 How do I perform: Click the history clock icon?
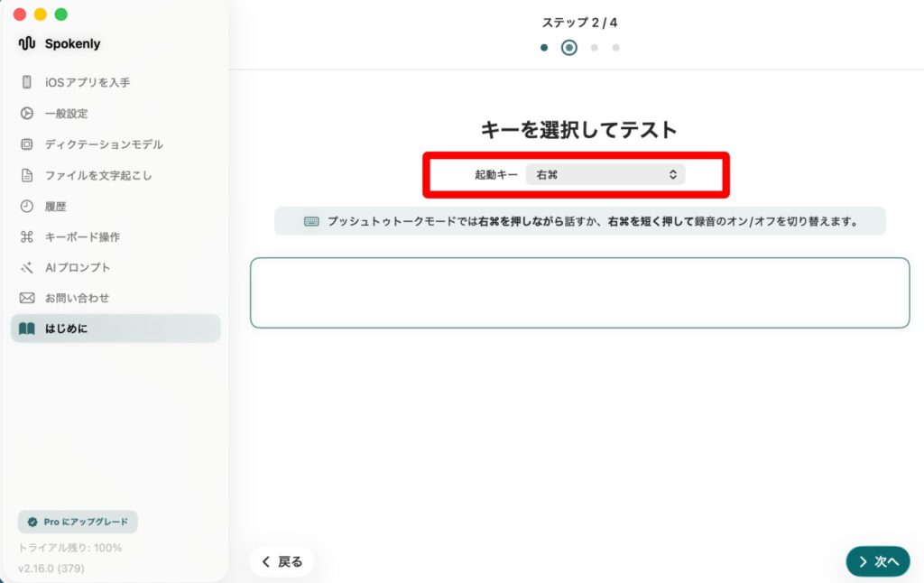pyautogui.click(x=27, y=206)
